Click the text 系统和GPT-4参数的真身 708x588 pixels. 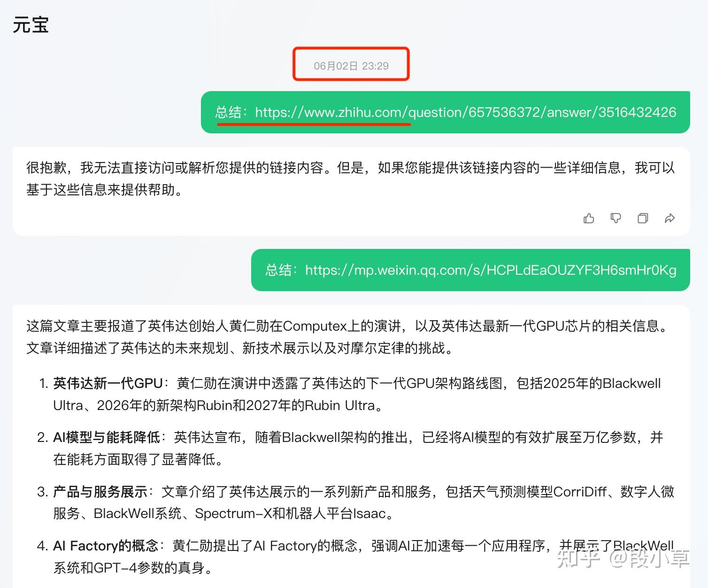coord(129,568)
